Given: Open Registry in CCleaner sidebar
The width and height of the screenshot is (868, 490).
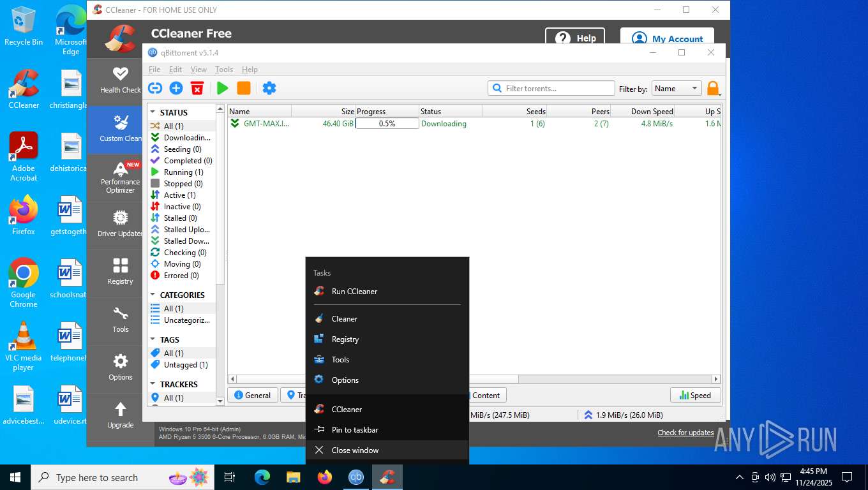Looking at the screenshot, I should 120,272.
